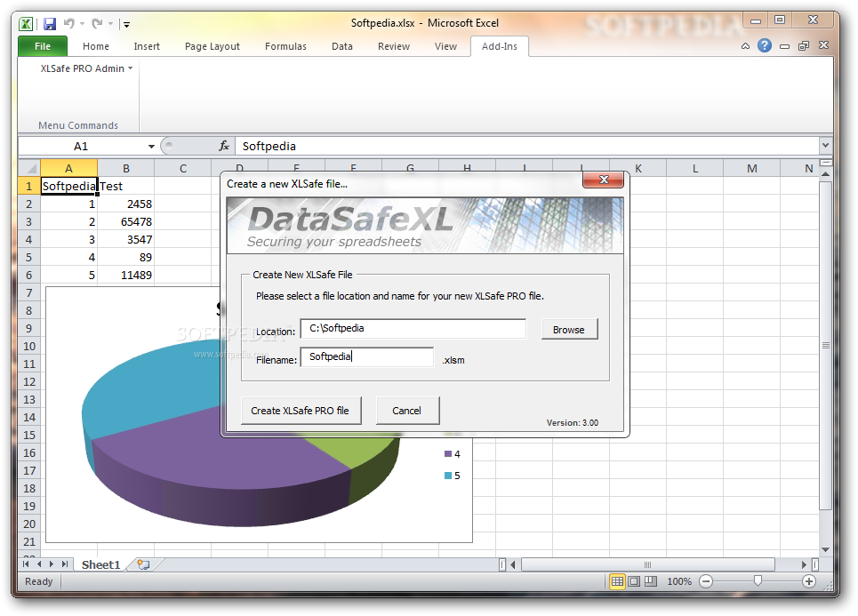Minimize the Excel application window

[756, 20]
